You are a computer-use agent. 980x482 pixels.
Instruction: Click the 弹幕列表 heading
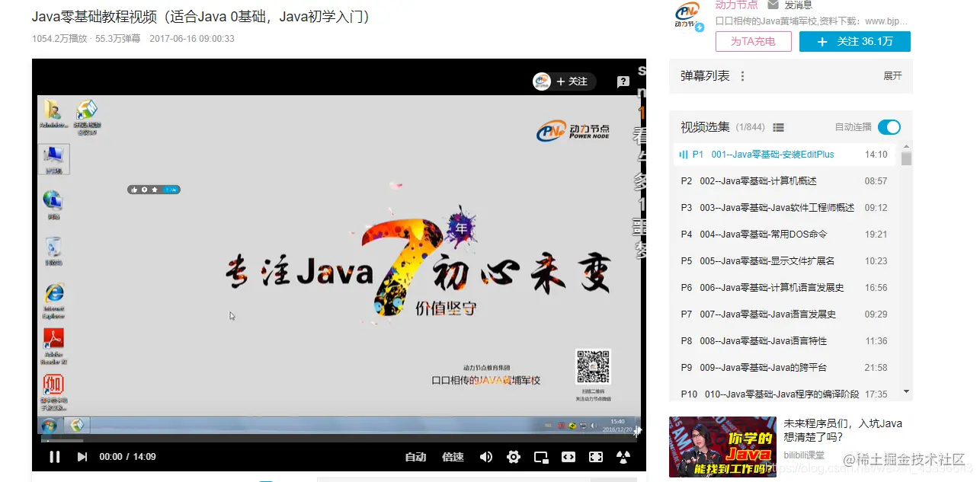(705, 76)
